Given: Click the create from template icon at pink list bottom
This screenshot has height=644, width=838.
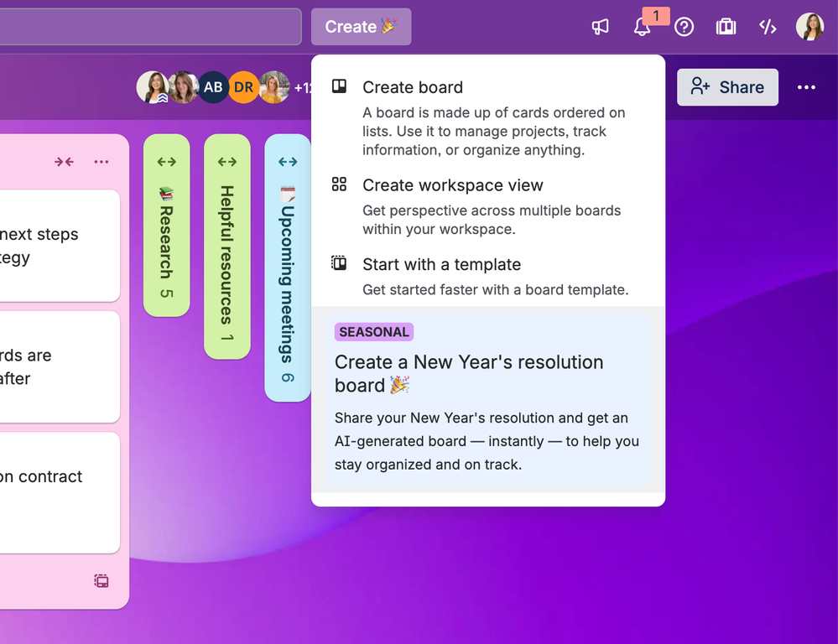Looking at the screenshot, I should 101,581.
